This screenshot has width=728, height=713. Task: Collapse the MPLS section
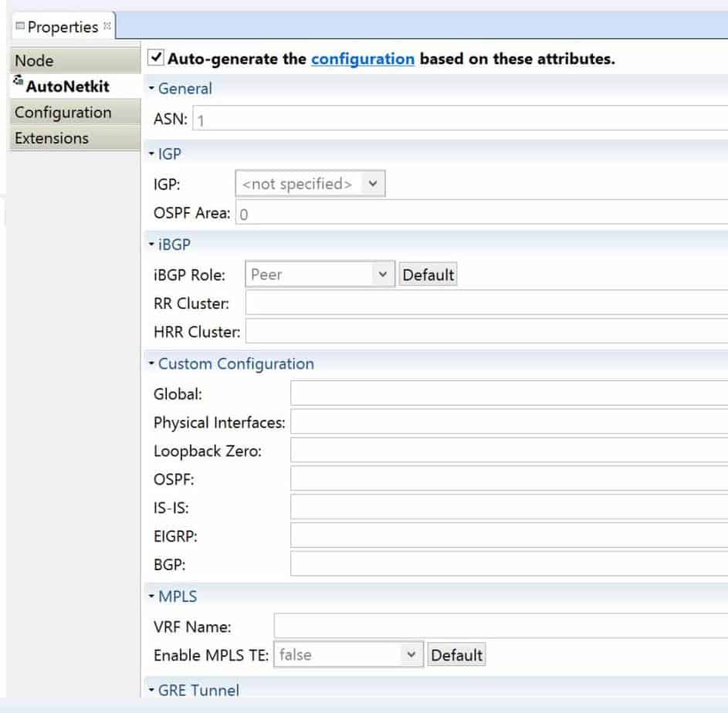point(151,596)
